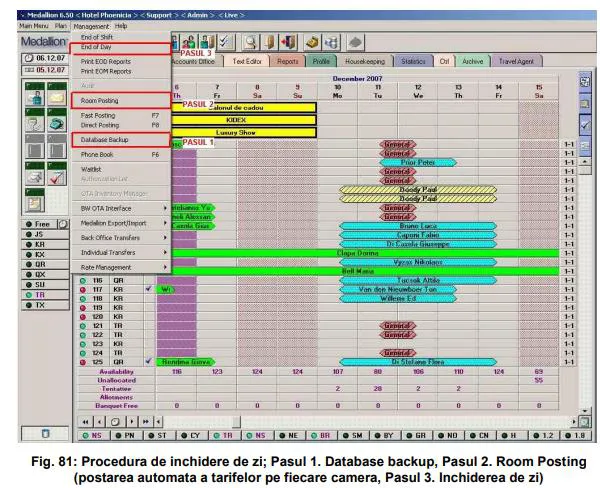This screenshot has width=600, height=488.
Task: Open the notepad icon in sidebar
Action: 34,200
